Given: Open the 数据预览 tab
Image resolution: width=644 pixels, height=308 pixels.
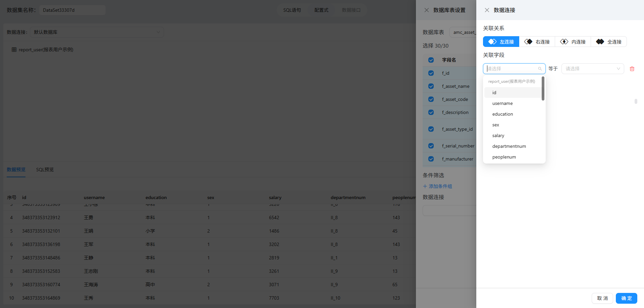Looking at the screenshot, I should [x=16, y=170].
